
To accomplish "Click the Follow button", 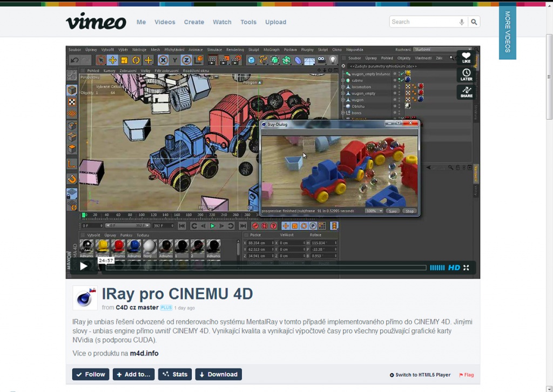I will coord(91,374).
